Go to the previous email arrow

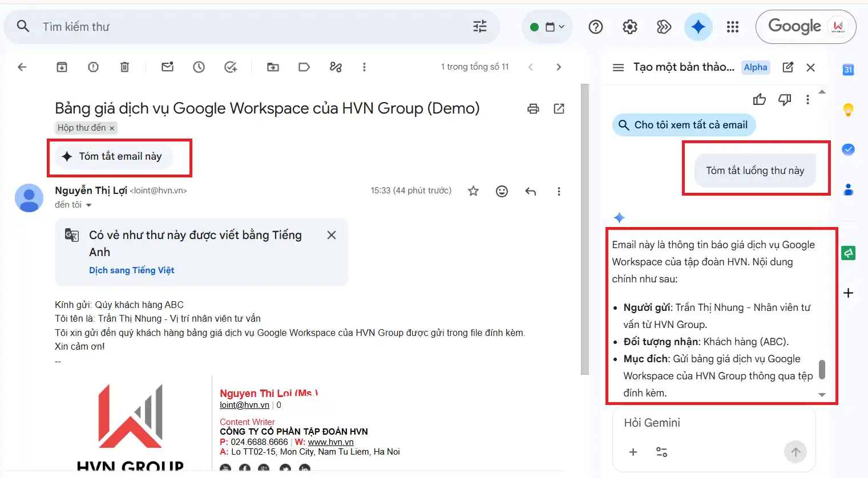[530, 67]
